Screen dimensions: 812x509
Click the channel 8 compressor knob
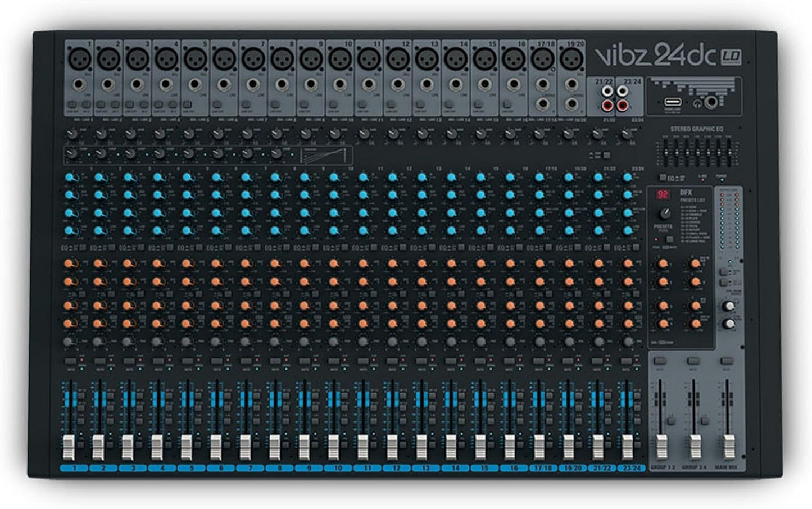point(276,154)
